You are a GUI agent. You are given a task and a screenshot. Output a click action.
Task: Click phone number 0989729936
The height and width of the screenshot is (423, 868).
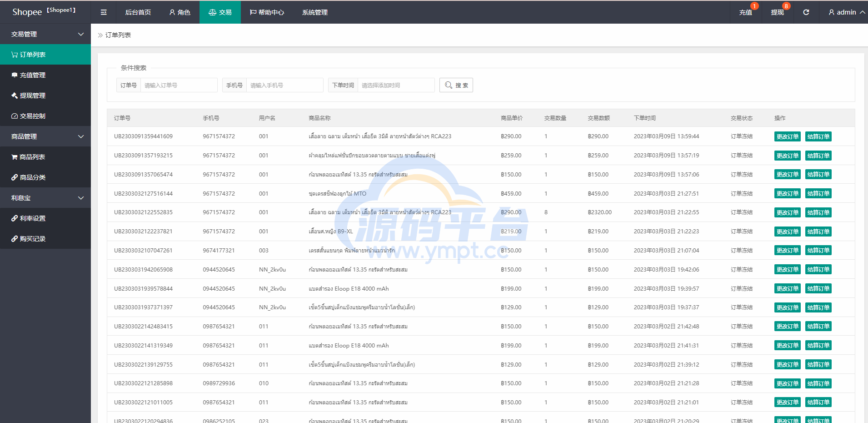pyautogui.click(x=219, y=383)
